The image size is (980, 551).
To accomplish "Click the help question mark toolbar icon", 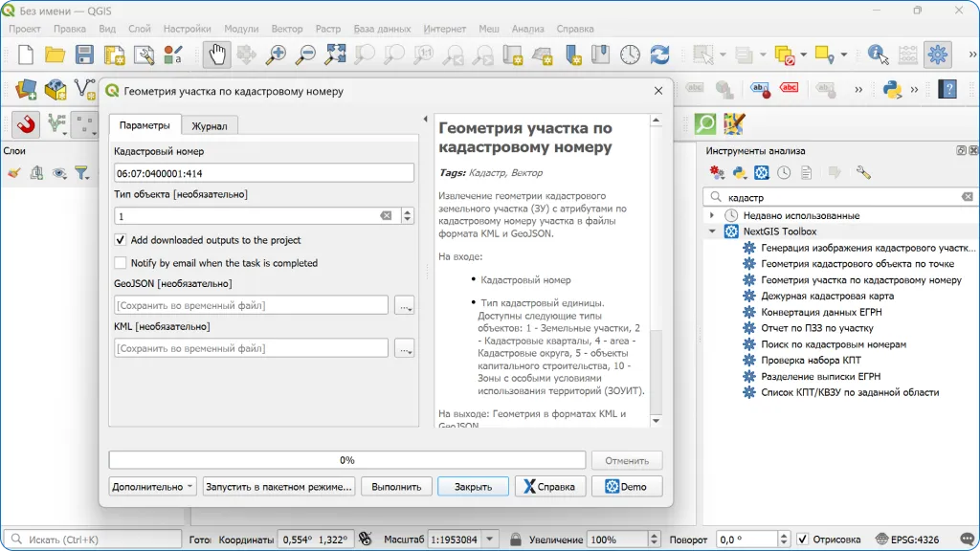I will click(947, 89).
